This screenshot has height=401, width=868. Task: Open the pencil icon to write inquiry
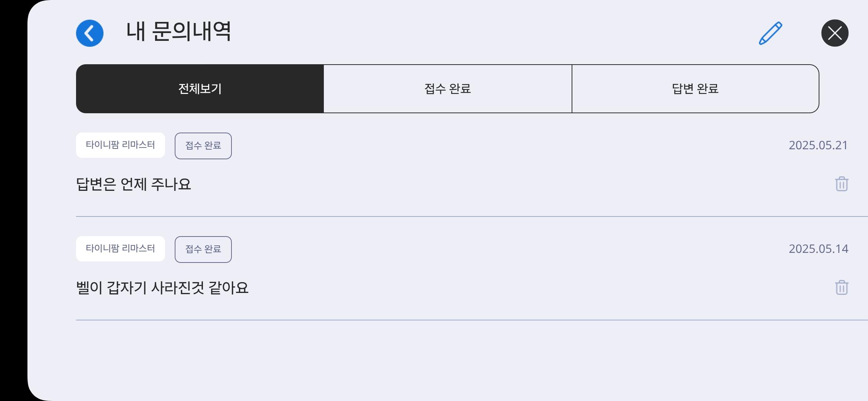click(x=770, y=33)
